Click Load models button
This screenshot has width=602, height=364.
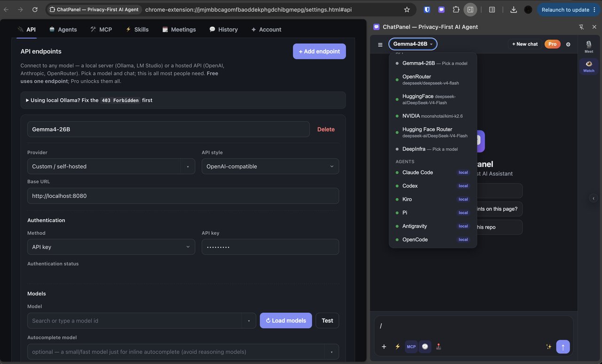(x=286, y=321)
